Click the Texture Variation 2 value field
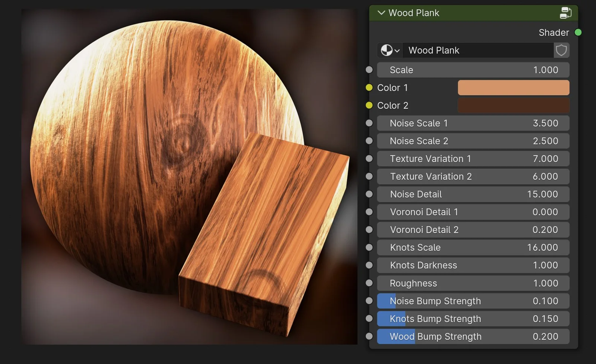This screenshot has height=364, width=596. pyautogui.click(x=473, y=176)
